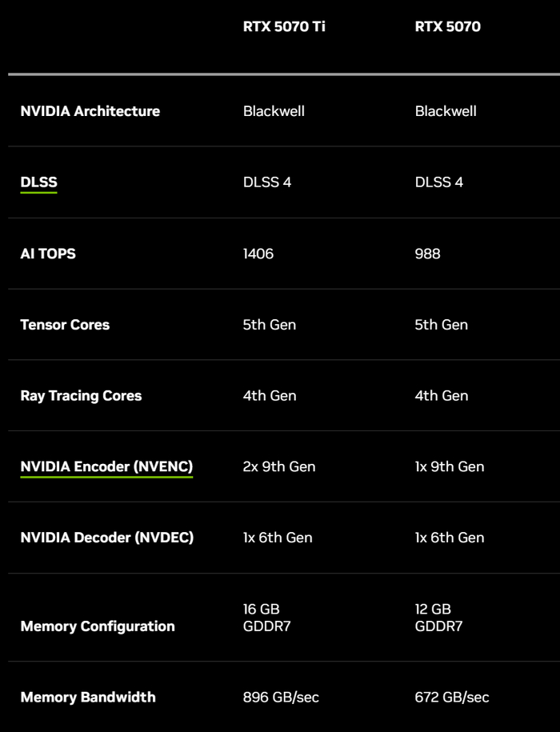Click the AI TOPS row label
This screenshot has height=732, width=560.
(x=48, y=254)
